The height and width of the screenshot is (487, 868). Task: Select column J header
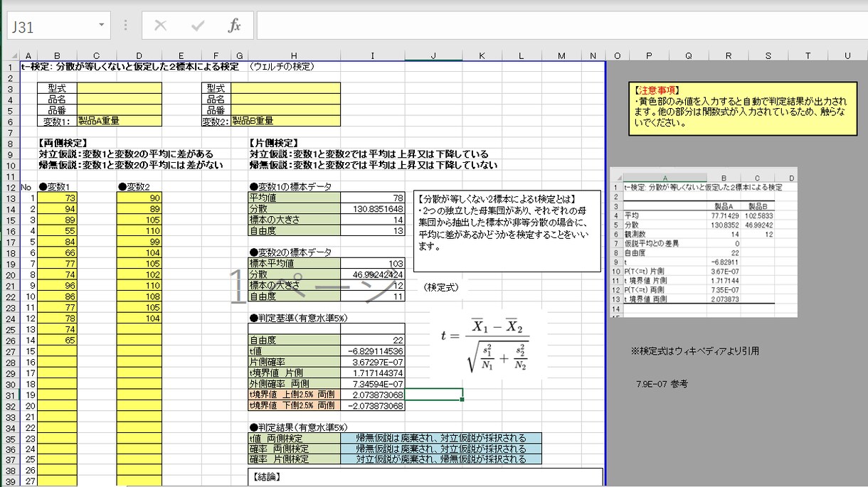coord(434,55)
